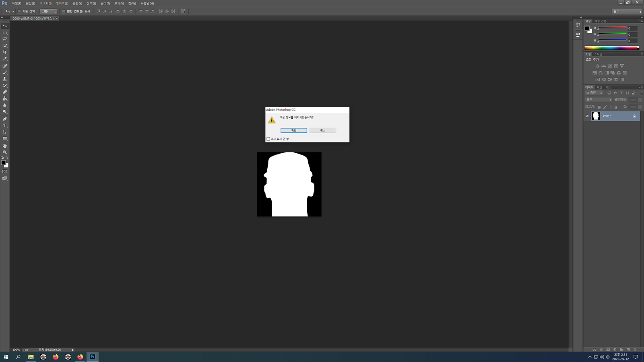
Task: Open the Adjustments panel flyout menu
Action: [x=641, y=54]
